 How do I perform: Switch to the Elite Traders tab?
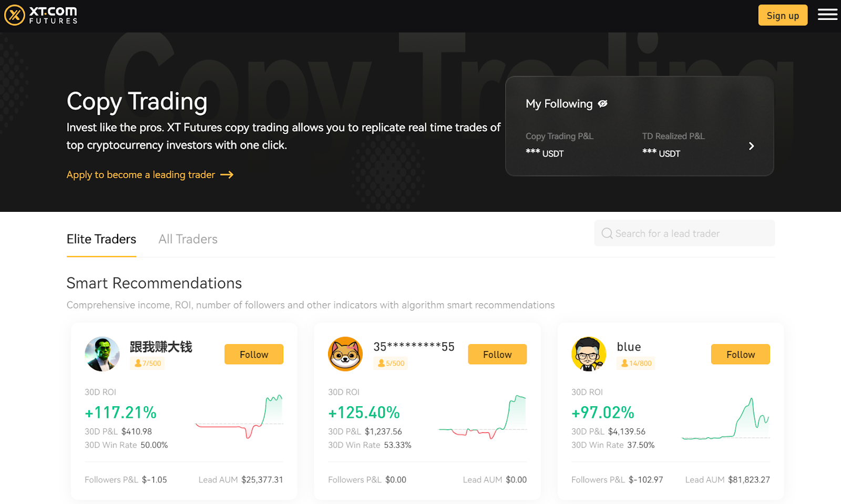pyautogui.click(x=101, y=239)
